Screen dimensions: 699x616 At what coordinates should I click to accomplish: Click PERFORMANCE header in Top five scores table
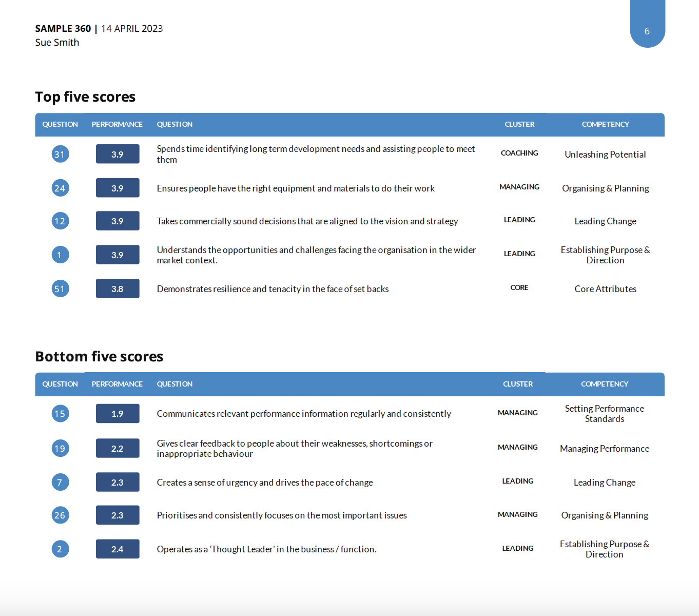[117, 124]
